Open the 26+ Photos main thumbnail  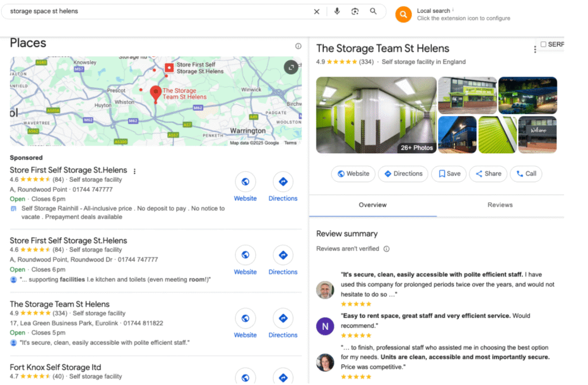pos(376,115)
